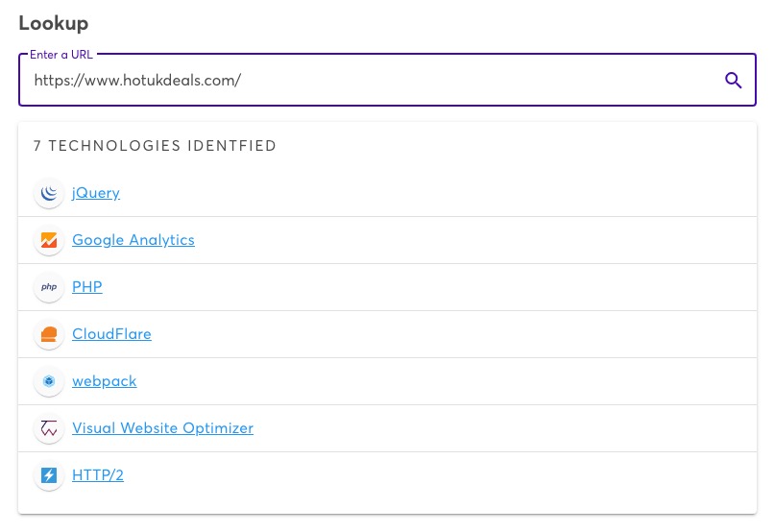Click the PHP logo icon
This screenshot has width=774, height=532.
pyautogui.click(x=49, y=287)
